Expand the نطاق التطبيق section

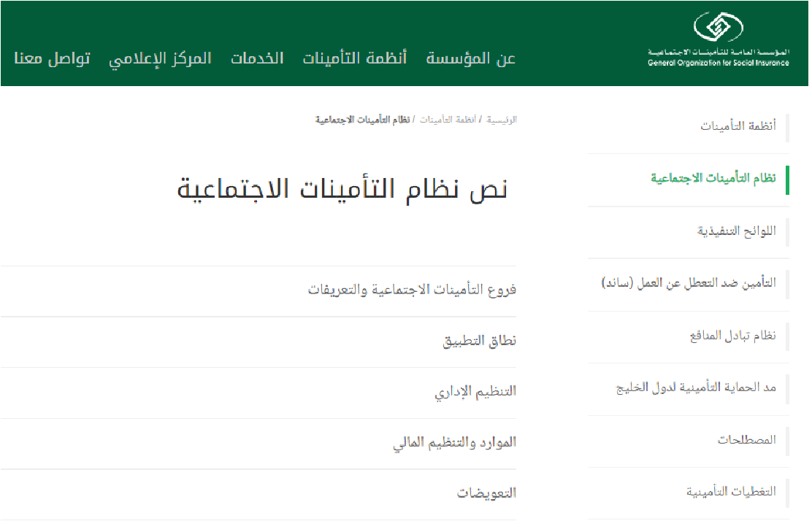click(x=479, y=341)
